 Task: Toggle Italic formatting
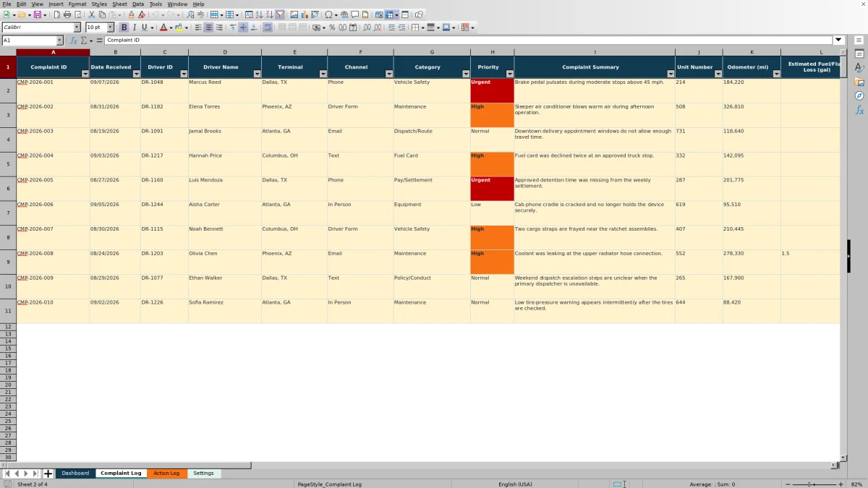pos(134,27)
